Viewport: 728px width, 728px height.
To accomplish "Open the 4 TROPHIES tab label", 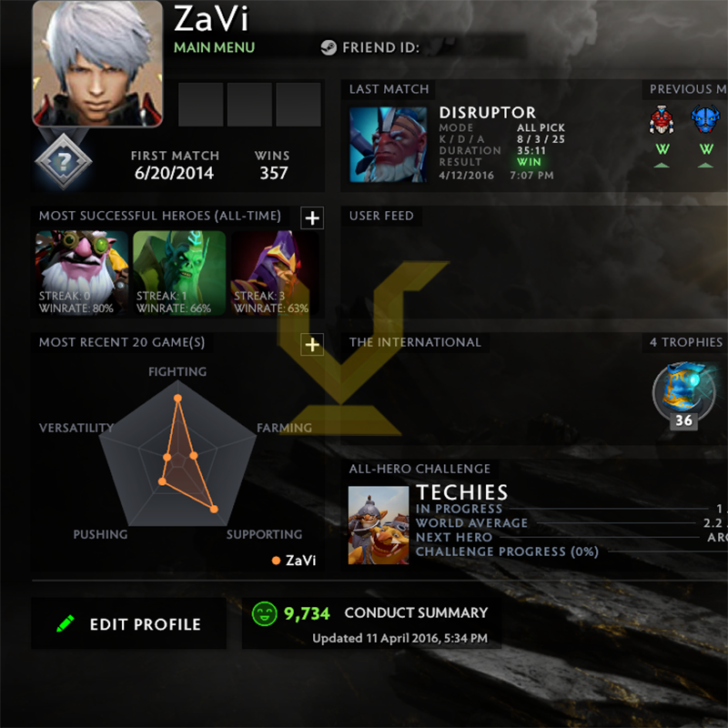I will tap(686, 342).
